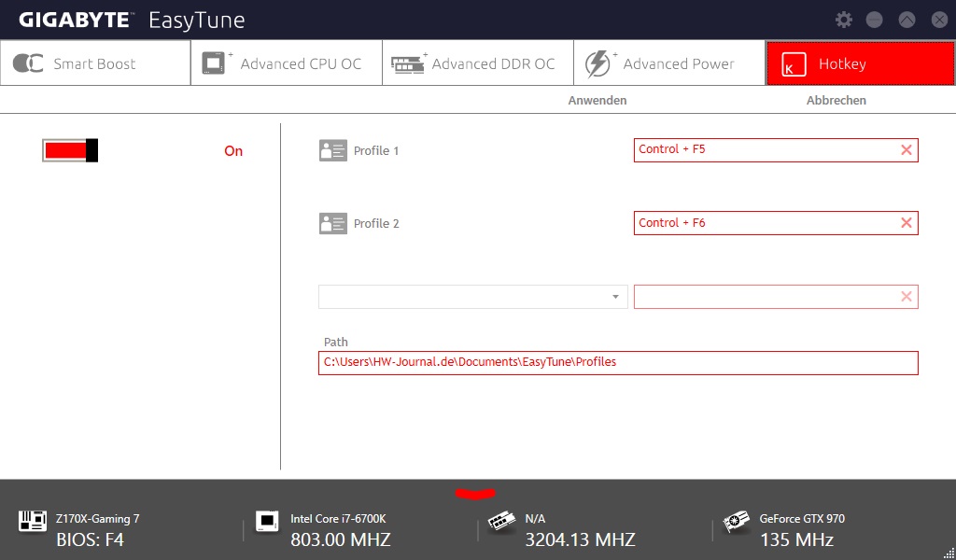Click the memory module icon in status bar
Image resolution: width=956 pixels, height=560 pixels.
(501, 522)
